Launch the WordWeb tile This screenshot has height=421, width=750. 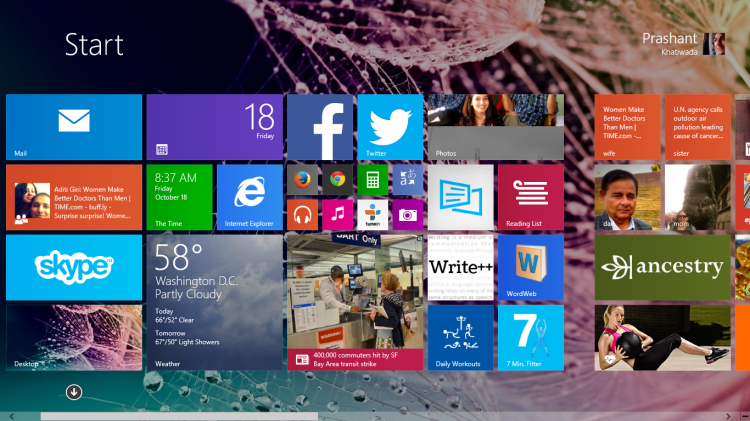click(531, 267)
